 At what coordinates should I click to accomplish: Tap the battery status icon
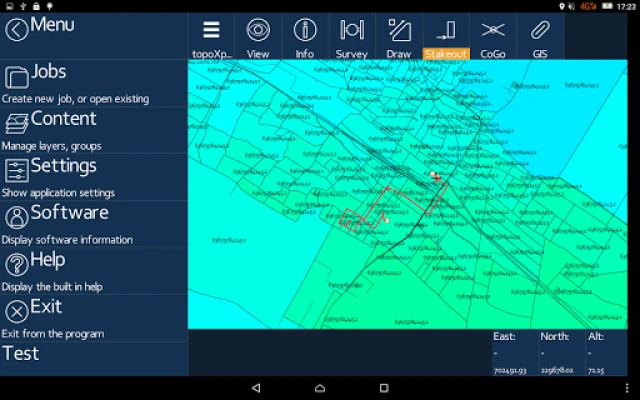coord(607,6)
